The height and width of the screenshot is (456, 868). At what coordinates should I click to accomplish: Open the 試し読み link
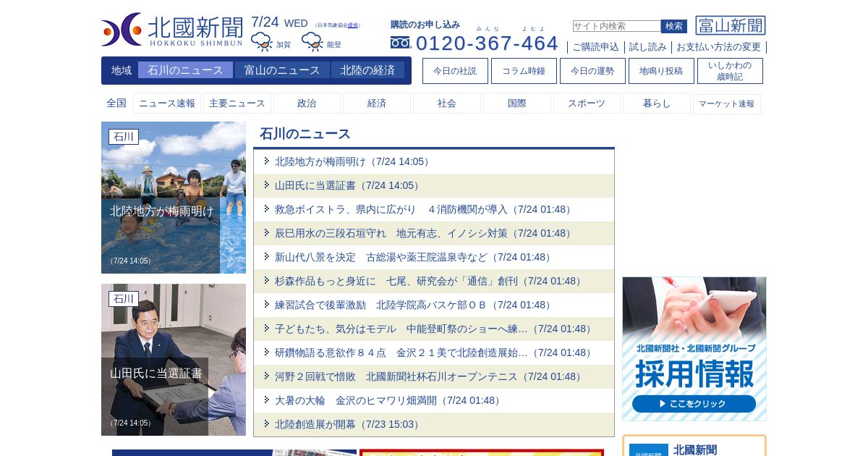coord(648,47)
